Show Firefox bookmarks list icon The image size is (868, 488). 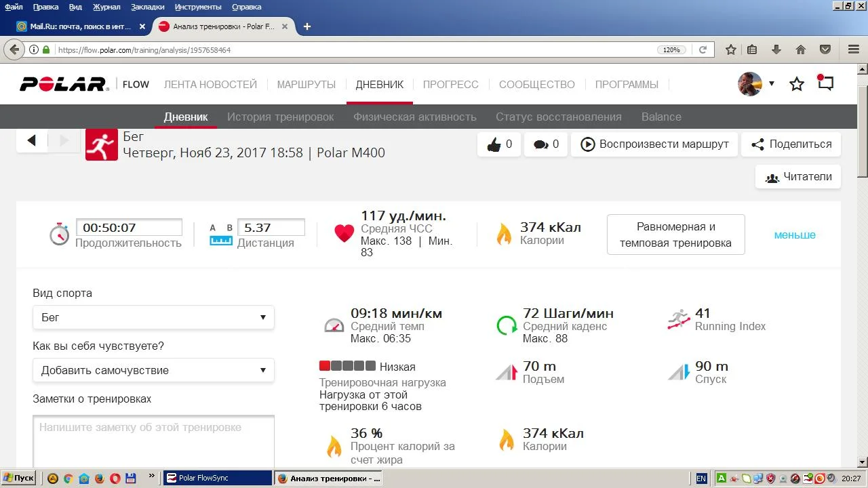coord(752,49)
